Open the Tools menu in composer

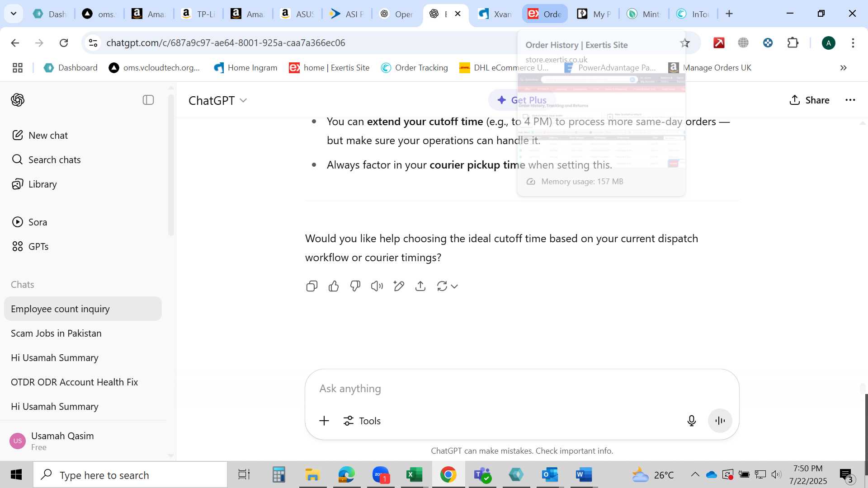pyautogui.click(x=362, y=421)
